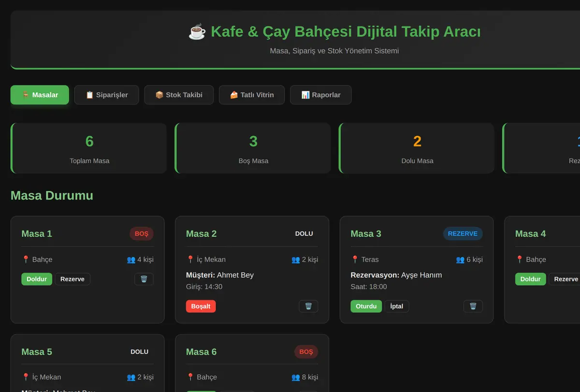Select the Boş Masa stat card

[253, 148]
